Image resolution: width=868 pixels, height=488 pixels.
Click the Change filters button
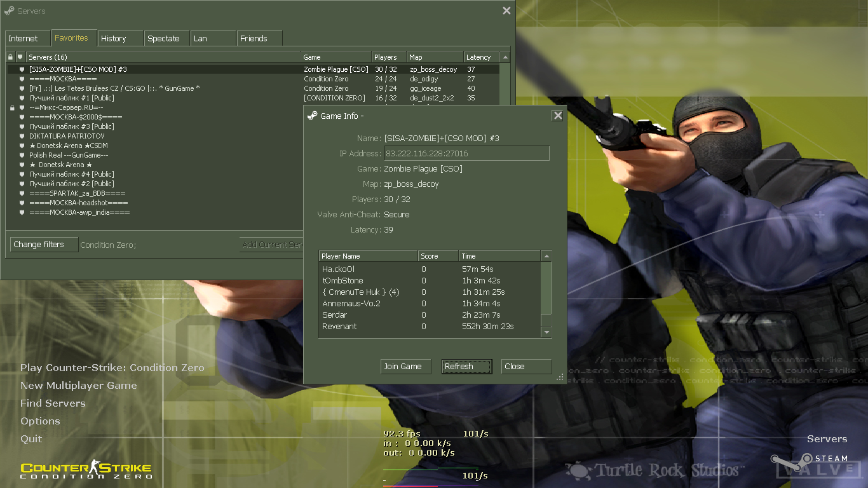coord(44,245)
